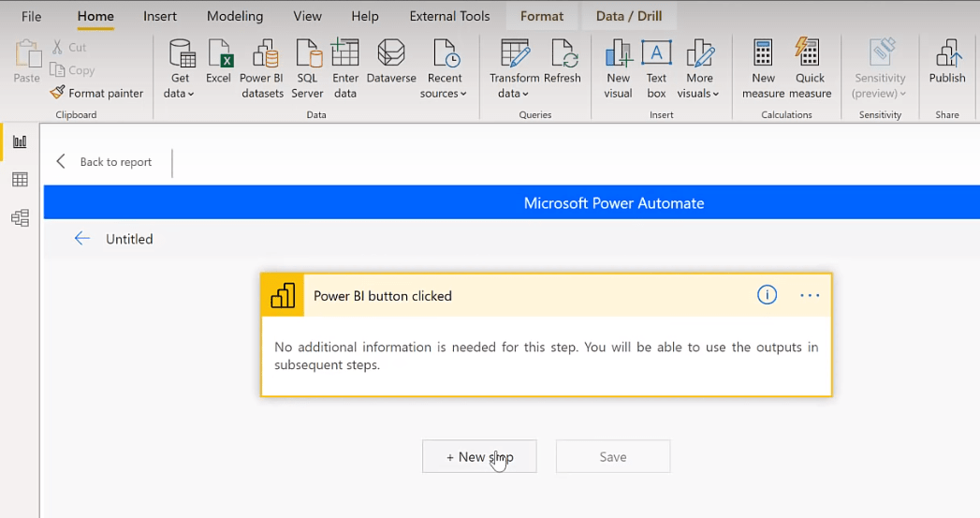Viewport: 980px width, 518px height.
Task: Click the Copy command
Action: click(x=72, y=70)
